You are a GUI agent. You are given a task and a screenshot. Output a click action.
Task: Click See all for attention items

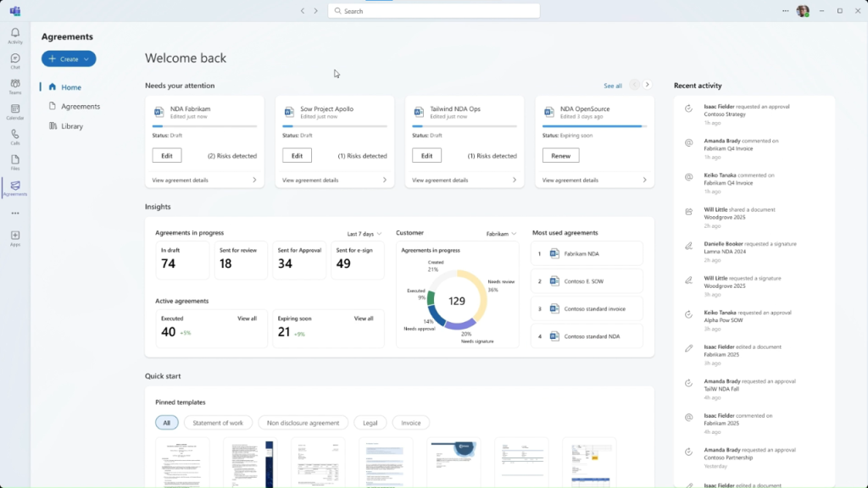tap(613, 86)
